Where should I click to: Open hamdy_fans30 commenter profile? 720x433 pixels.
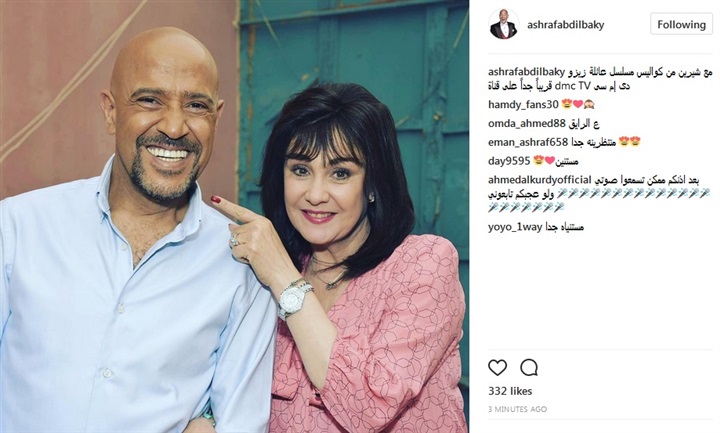(523, 105)
